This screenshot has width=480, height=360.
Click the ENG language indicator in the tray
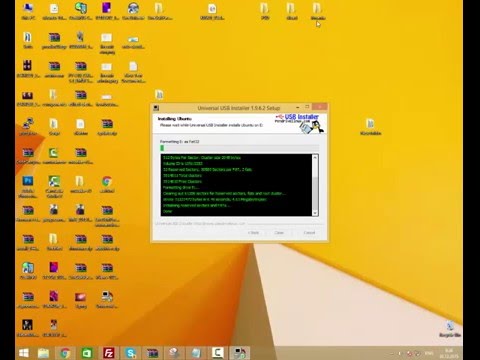point(429,353)
